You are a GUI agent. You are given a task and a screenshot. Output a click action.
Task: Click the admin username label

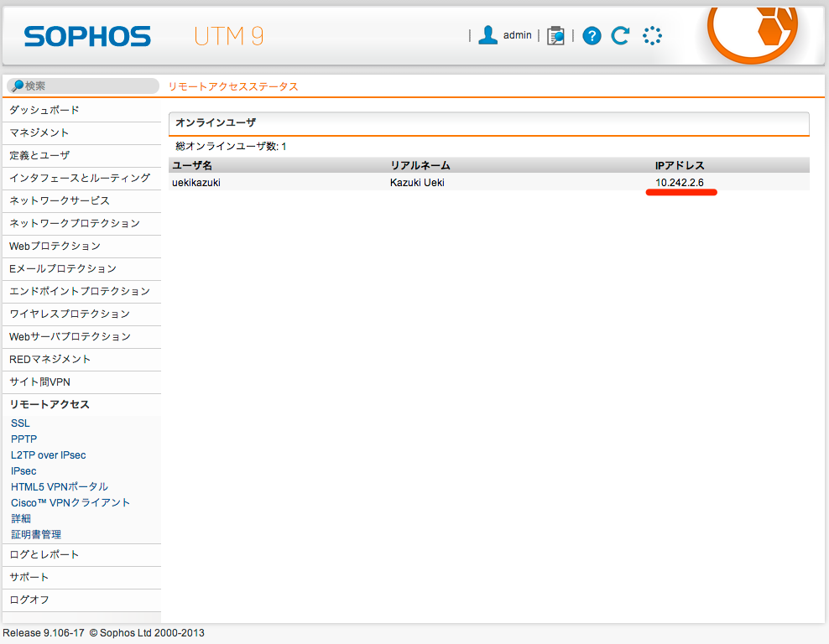click(x=517, y=35)
